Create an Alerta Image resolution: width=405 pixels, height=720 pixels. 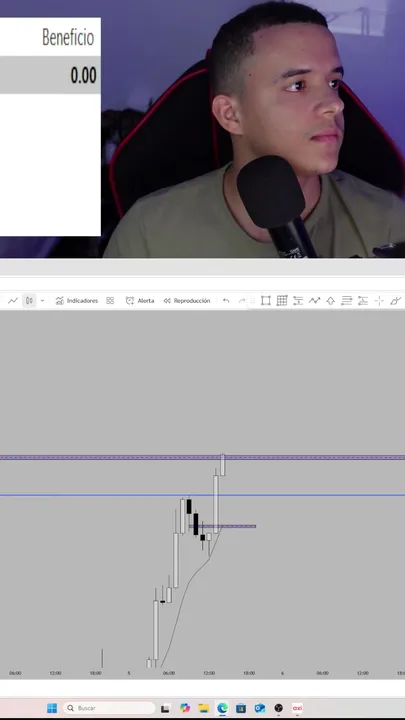(x=140, y=301)
